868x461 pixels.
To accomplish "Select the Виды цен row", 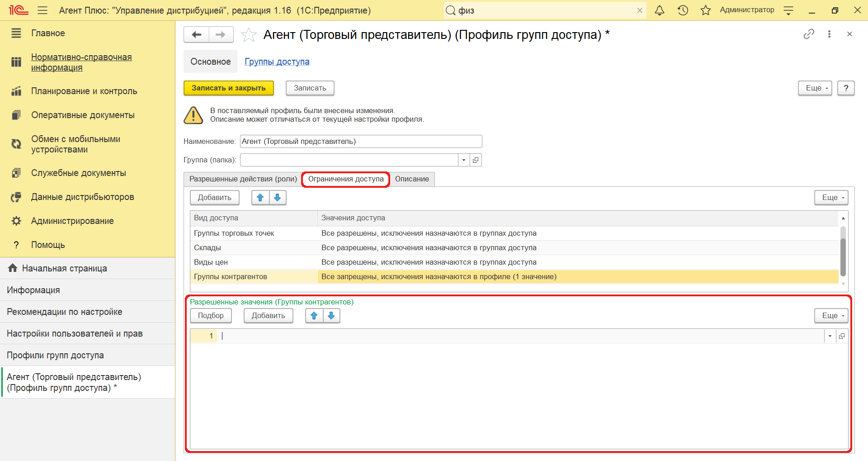I will pos(514,262).
